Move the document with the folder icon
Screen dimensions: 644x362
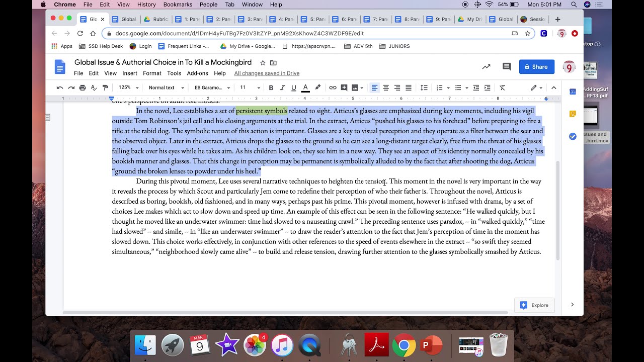tap(273, 63)
